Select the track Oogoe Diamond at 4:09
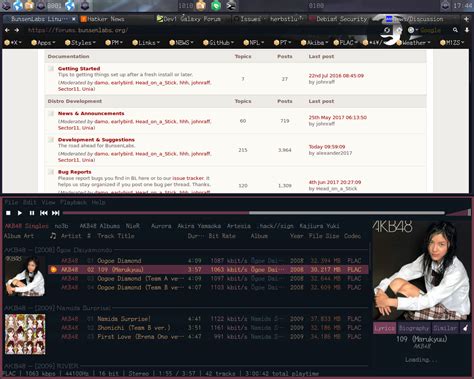 [x=208, y=261]
